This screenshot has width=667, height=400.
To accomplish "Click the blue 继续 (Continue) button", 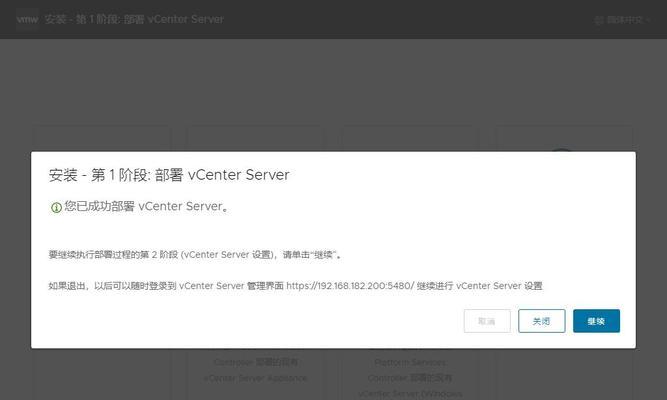I will pyautogui.click(x=596, y=321).
